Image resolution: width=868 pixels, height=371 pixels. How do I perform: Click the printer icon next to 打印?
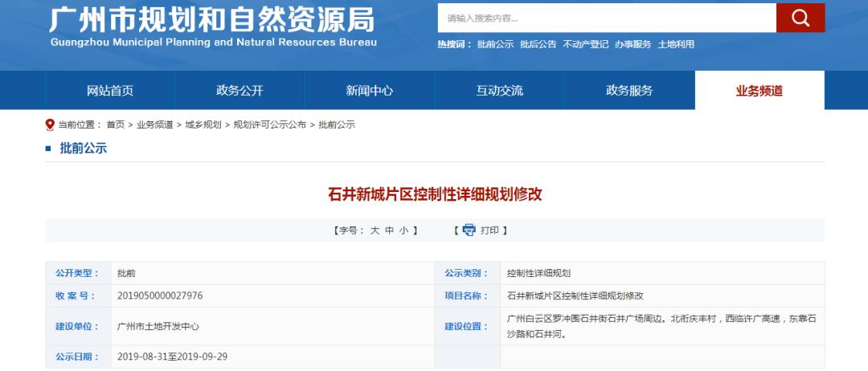pos(469,230)
